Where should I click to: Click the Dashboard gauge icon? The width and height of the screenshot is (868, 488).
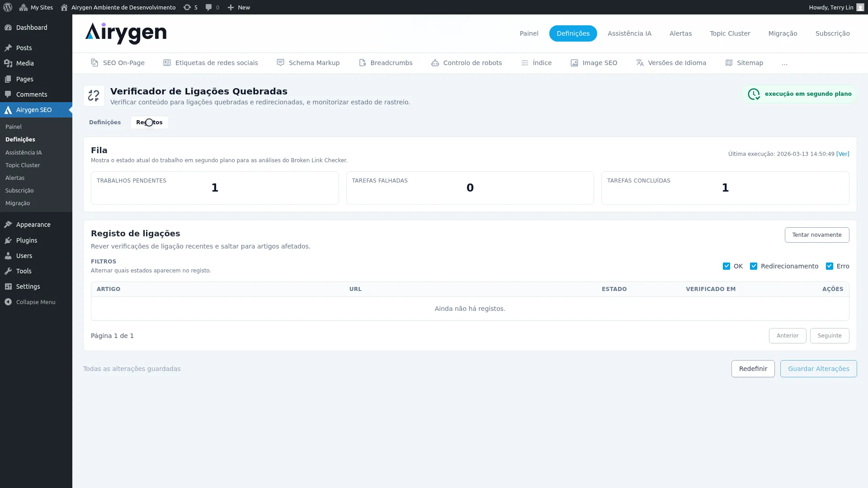point(8,28)
